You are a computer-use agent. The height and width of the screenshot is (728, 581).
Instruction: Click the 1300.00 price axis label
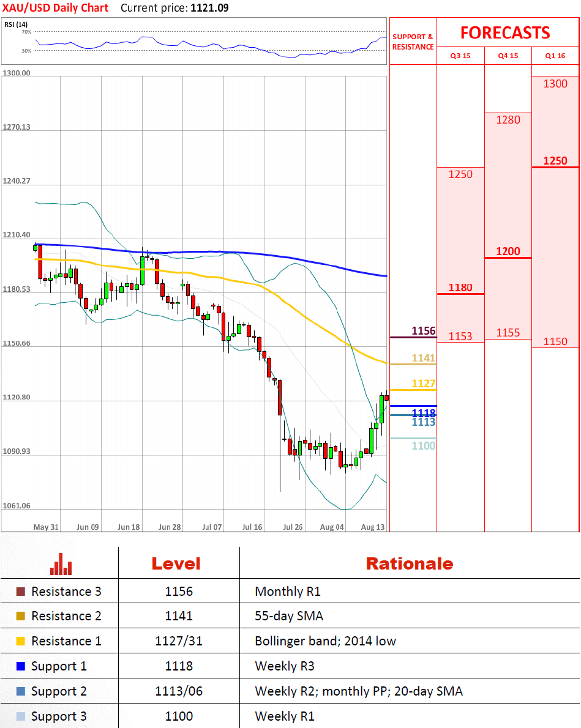17,73
